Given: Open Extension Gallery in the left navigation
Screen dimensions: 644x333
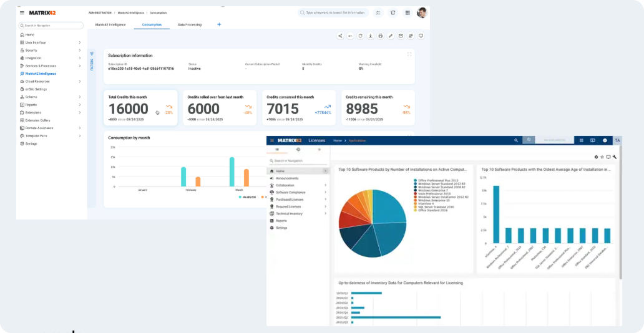Looking at the screenshot, I should pos(37,120).
